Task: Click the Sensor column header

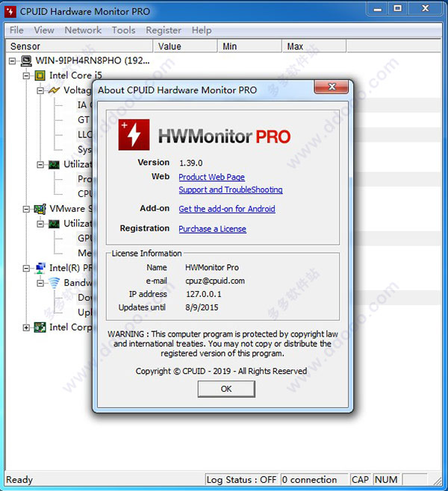Action: 79,46
